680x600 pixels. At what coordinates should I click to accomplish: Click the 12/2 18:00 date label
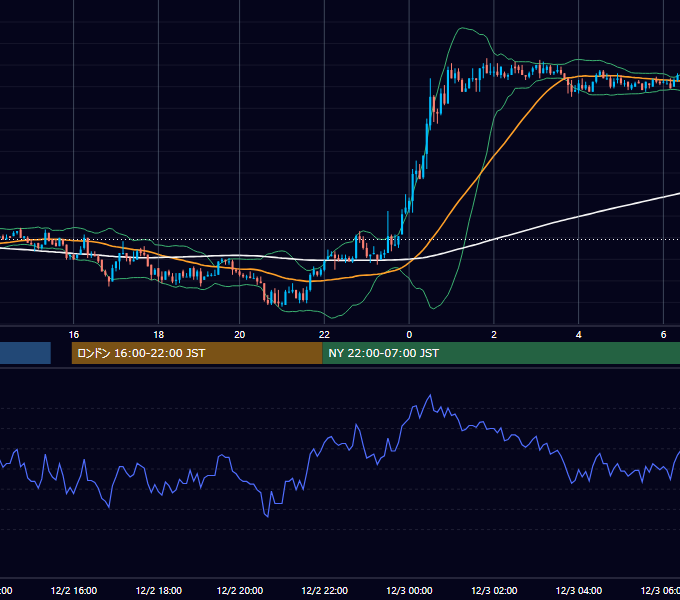(159, 591)
